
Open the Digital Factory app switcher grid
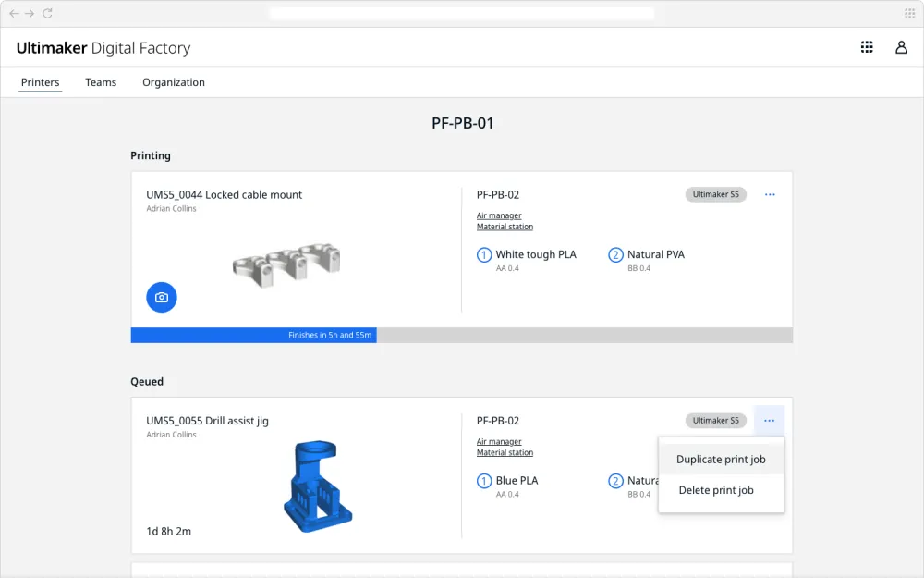coord(867,47)
